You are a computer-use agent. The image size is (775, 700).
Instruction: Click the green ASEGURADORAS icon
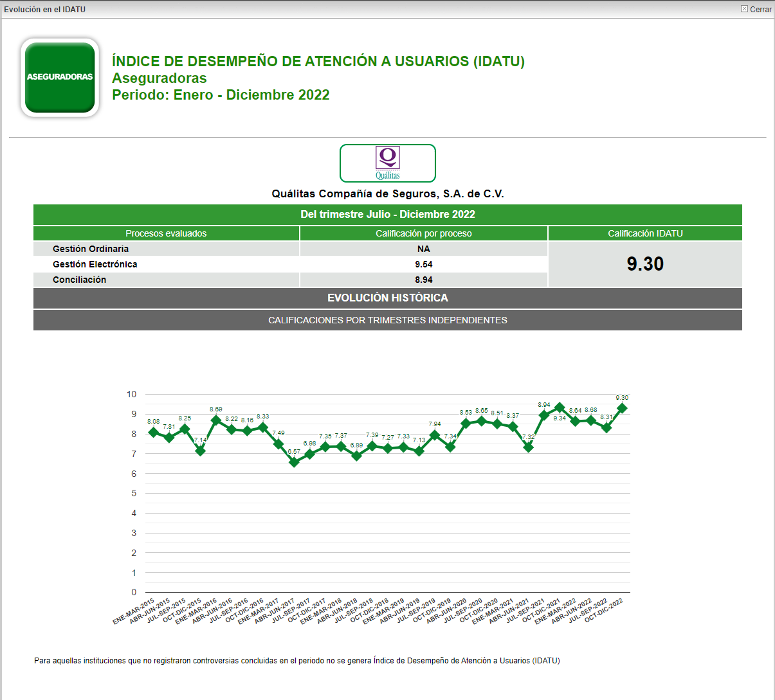point(60,77)
